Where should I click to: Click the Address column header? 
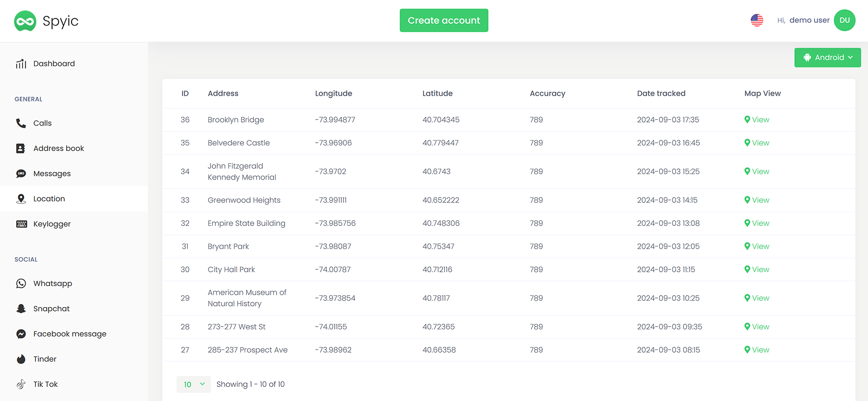point(223,93)
